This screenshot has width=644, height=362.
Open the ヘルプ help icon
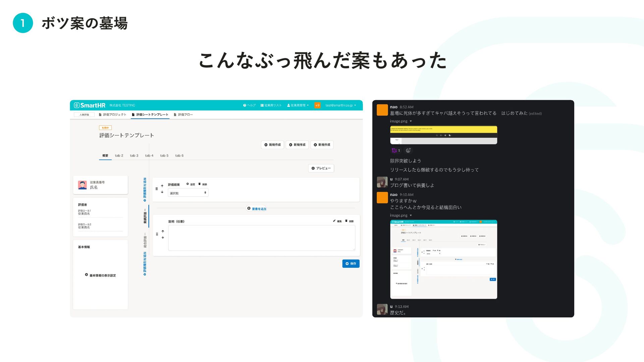(x=245, y=105)
